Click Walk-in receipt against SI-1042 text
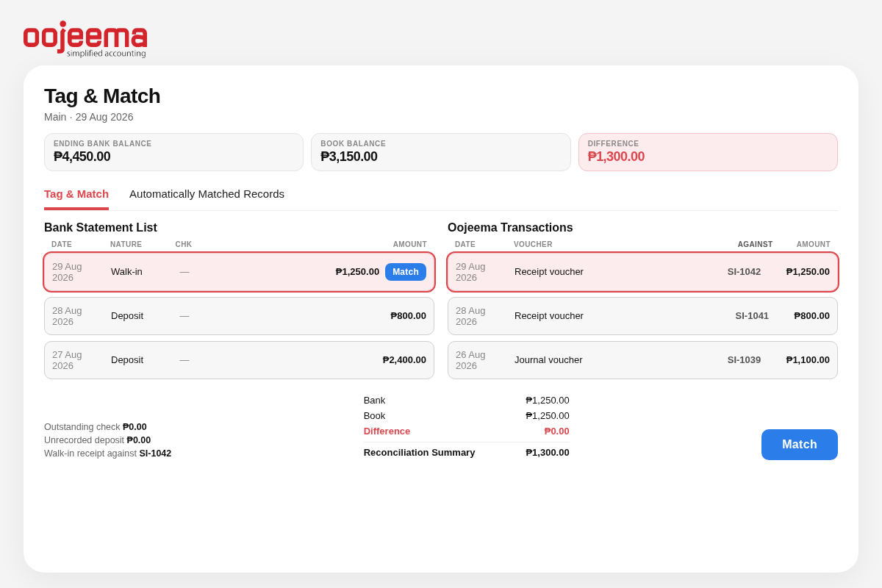 (107, 453)
